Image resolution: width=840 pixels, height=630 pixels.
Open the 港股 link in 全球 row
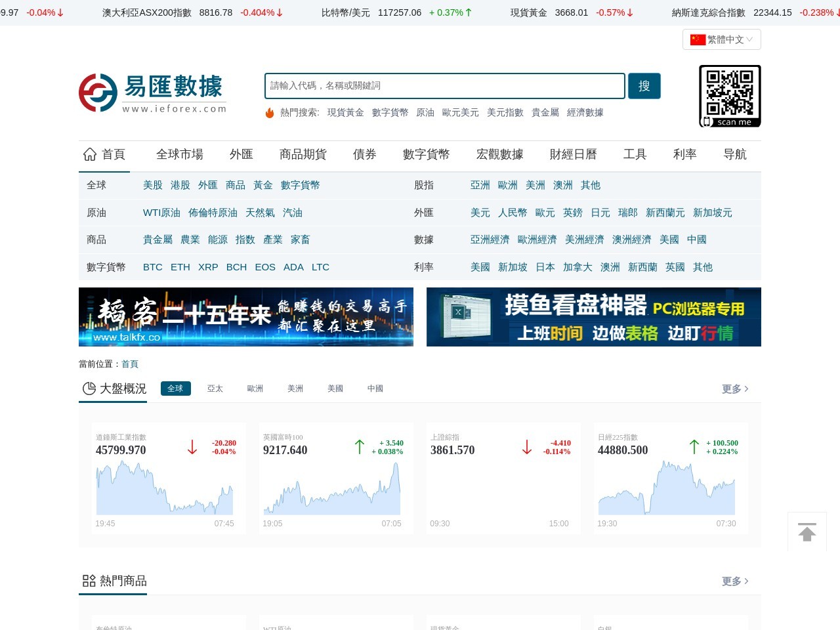(180, 185)
